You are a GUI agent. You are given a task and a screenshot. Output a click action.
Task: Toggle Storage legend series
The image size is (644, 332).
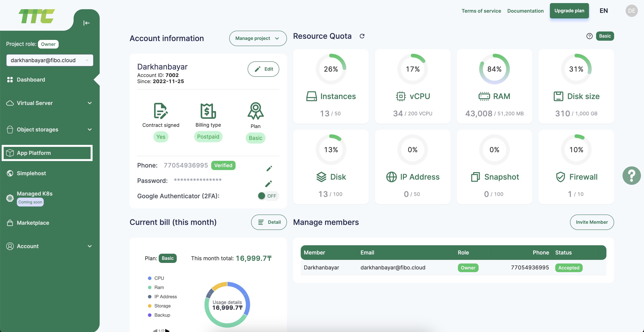[x=159, y=306]
